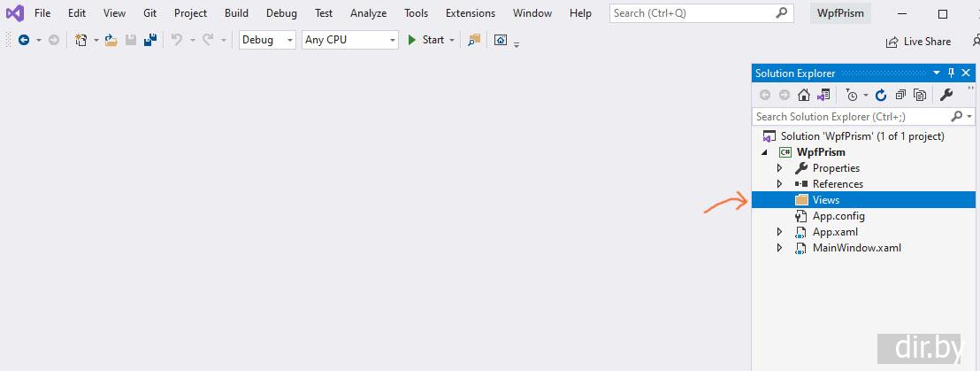Click the green Start play icon
Screen dimensions: 980x371
tap(411, 40)
